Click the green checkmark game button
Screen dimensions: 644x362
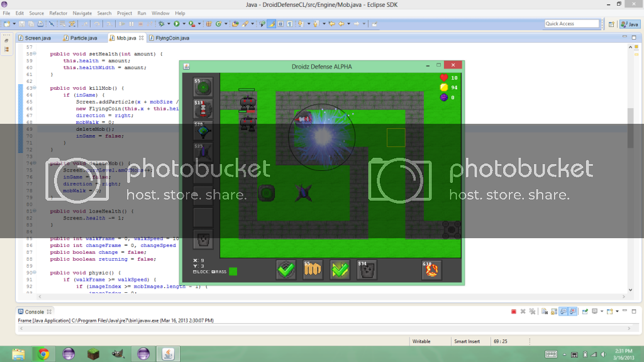click(286, 270)
